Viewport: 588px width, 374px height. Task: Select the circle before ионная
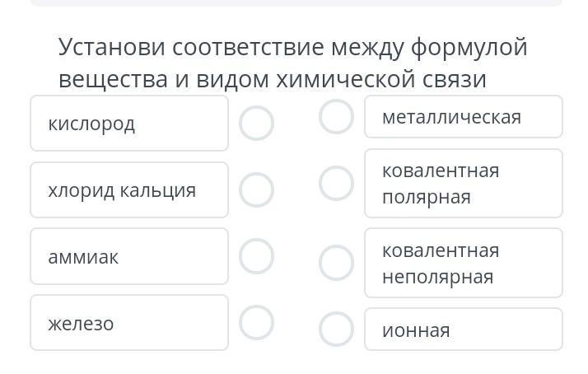tap(336, 329)
